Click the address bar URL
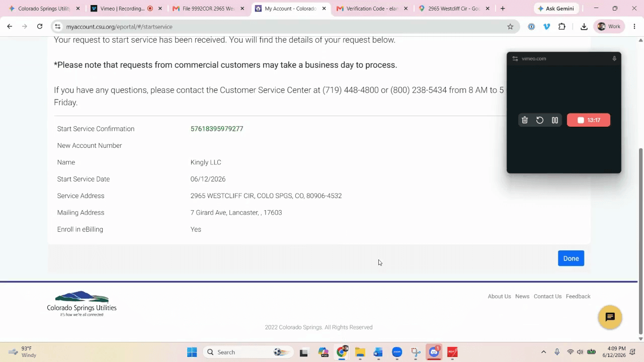The height and width of the screenshot is (362, 644). (119, 27)
